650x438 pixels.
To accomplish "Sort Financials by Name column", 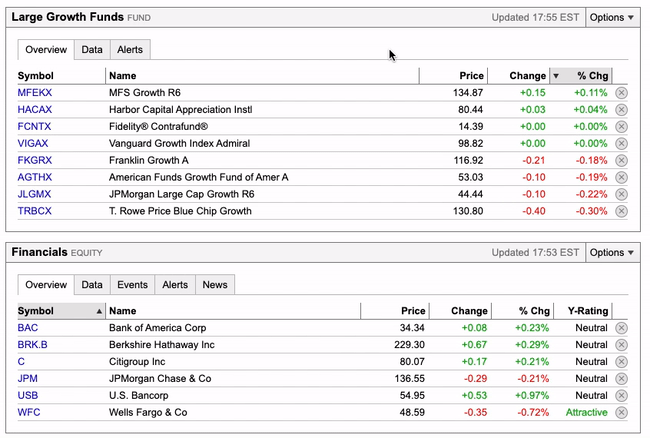I will click(233, 311).
